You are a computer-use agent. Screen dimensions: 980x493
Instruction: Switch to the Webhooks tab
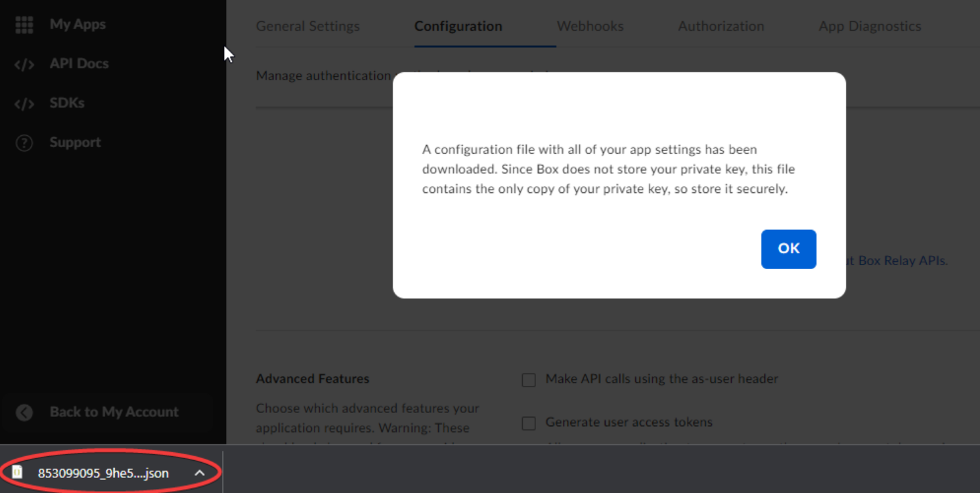coord(590,26)
